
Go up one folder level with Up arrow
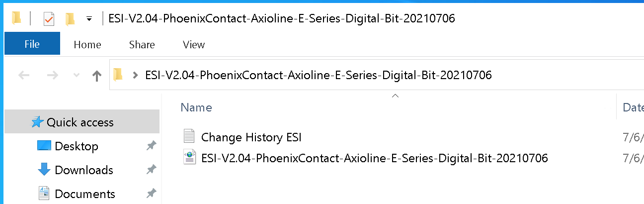tap(97, 76)
